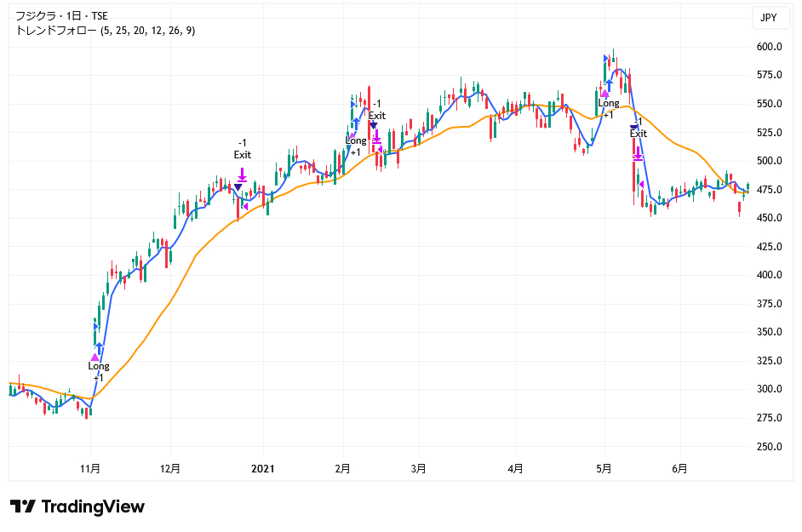Screen dimensions: 802x532
Task: Click the 250.0 price axis label
Action: pos(770,446)
